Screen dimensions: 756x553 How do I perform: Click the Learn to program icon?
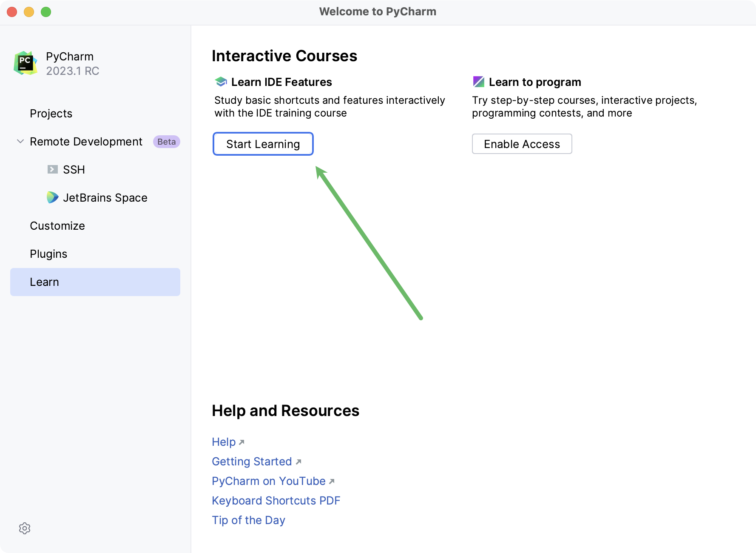click(479, 81)
